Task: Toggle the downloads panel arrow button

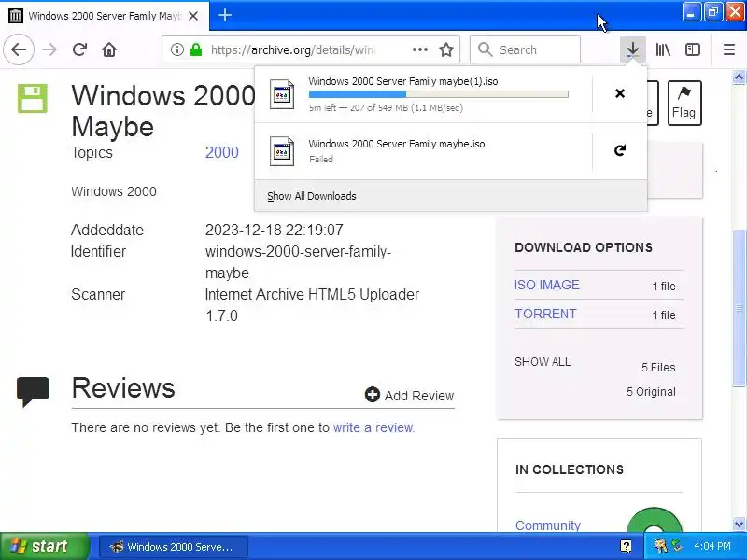Action: 633,49
